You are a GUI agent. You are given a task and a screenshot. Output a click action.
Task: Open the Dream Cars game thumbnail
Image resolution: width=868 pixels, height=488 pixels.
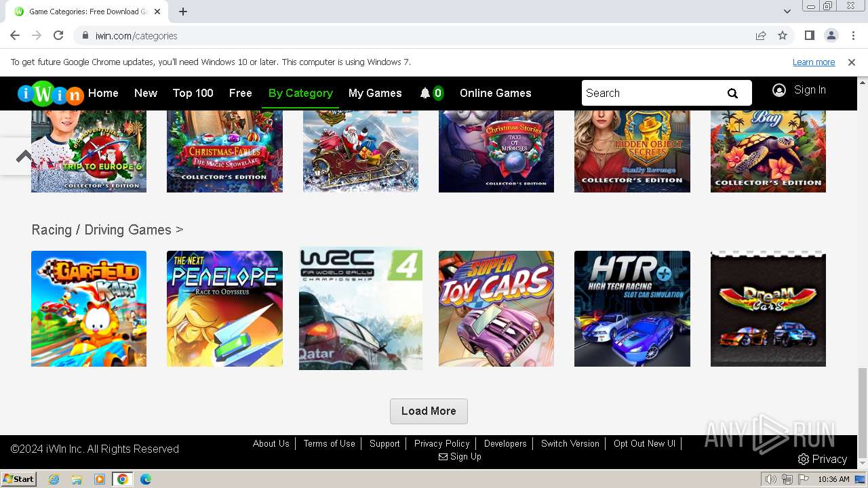click(768, 308)
